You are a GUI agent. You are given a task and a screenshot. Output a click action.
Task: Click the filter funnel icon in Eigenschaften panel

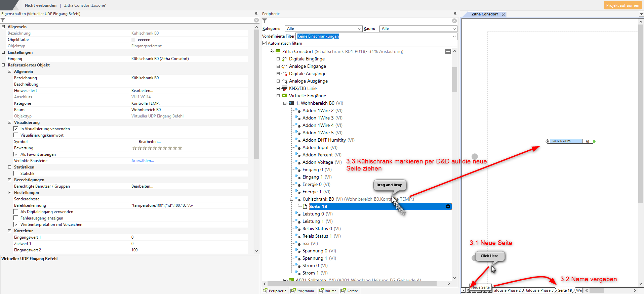click(3, 20)
